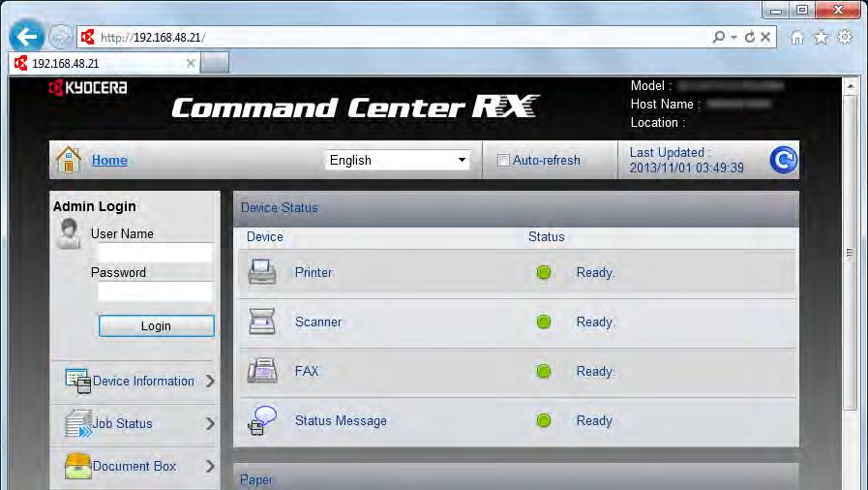Click the Kyocera logo in the header
This screenshot has height=490, width=868.
click(x=88, y=87)
